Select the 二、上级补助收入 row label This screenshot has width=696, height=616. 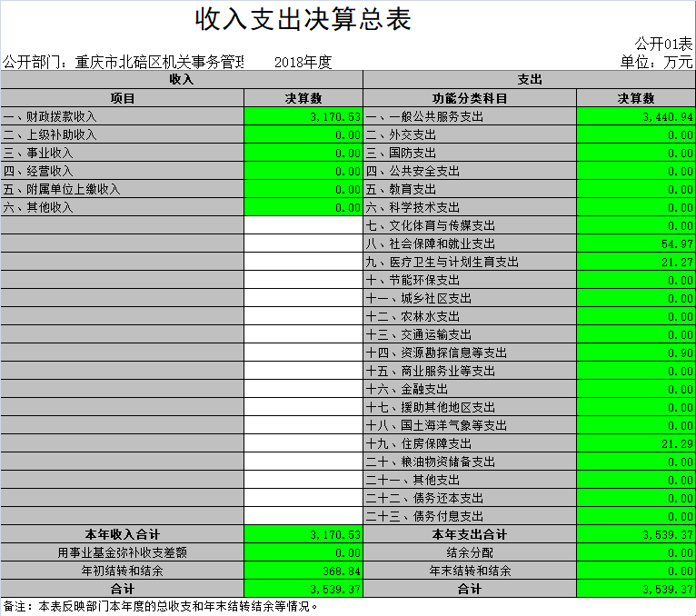[50, 134]
